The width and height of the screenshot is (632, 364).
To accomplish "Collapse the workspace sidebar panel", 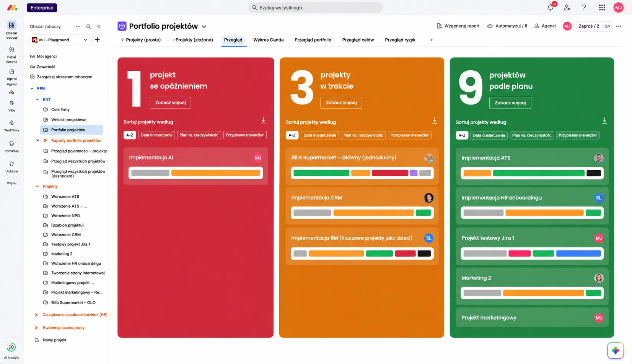I will (x=99, y=26).
